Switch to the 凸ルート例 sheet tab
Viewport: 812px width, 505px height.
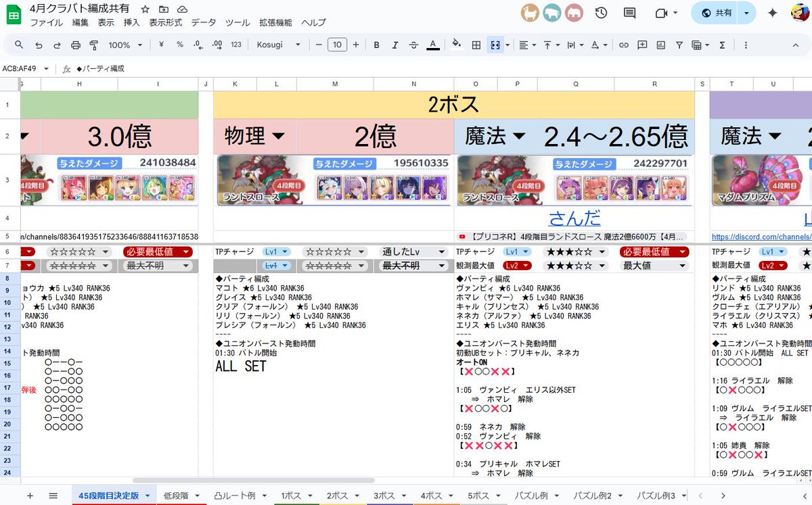pos(239,496)
